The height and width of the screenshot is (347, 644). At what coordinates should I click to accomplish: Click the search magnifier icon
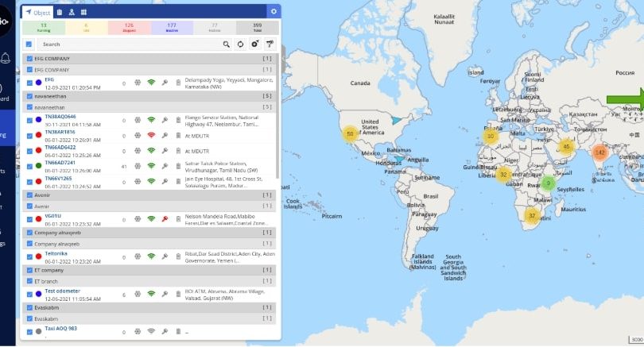(227, 44)
